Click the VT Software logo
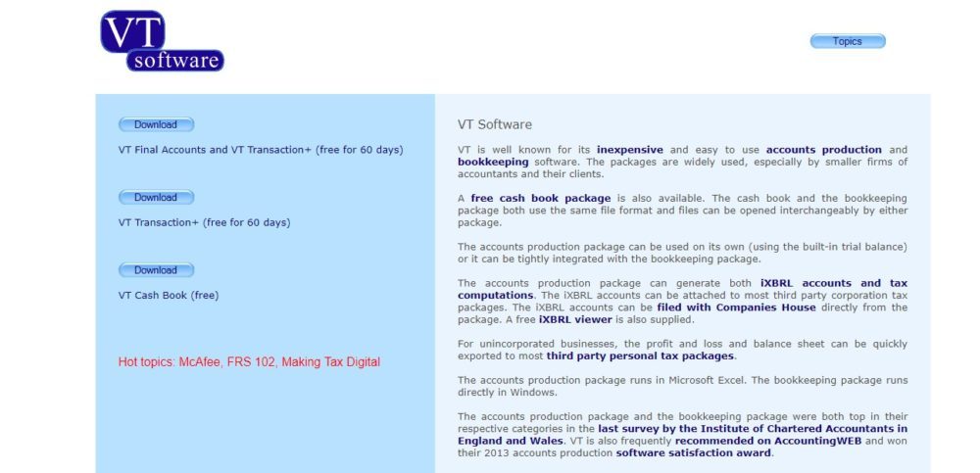The image size is (980, 473). point(162,41)
